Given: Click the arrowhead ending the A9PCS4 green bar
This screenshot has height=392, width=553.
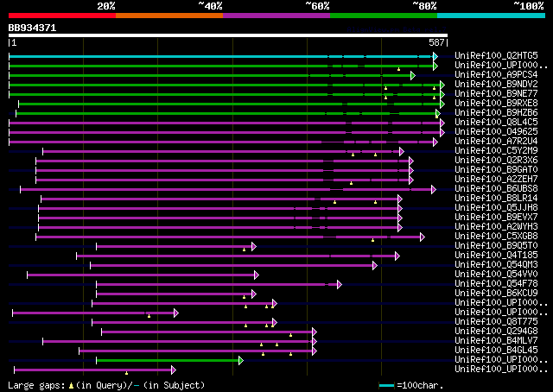Looking at the screenshot, I should 413,75.
